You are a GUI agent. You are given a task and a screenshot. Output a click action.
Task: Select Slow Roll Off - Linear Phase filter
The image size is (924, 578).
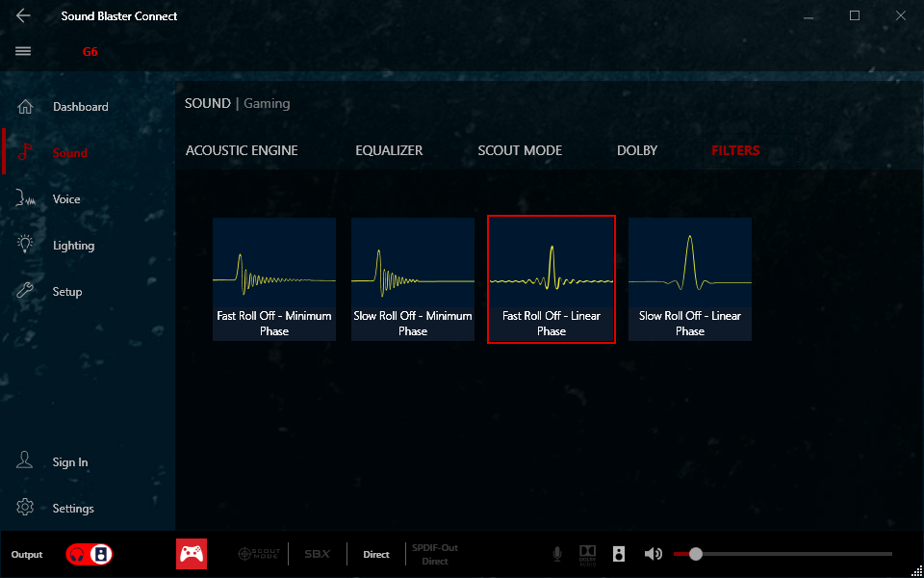click(690, 279)
